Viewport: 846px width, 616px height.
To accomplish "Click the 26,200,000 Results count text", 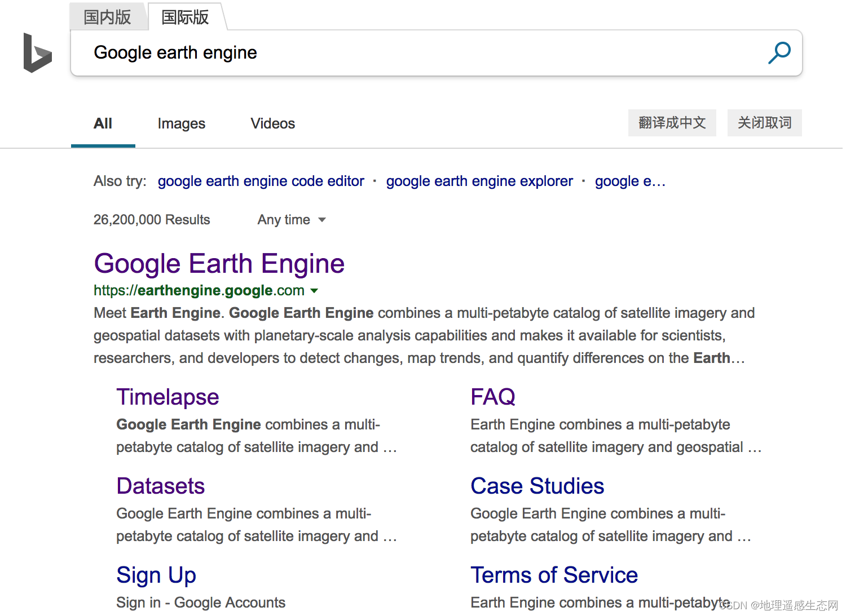I will point(152,220).
